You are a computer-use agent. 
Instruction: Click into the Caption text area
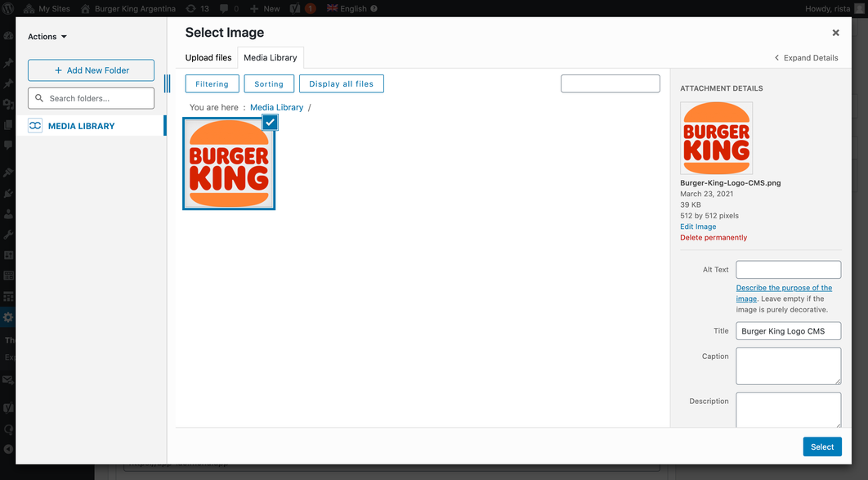coord(788,366)
